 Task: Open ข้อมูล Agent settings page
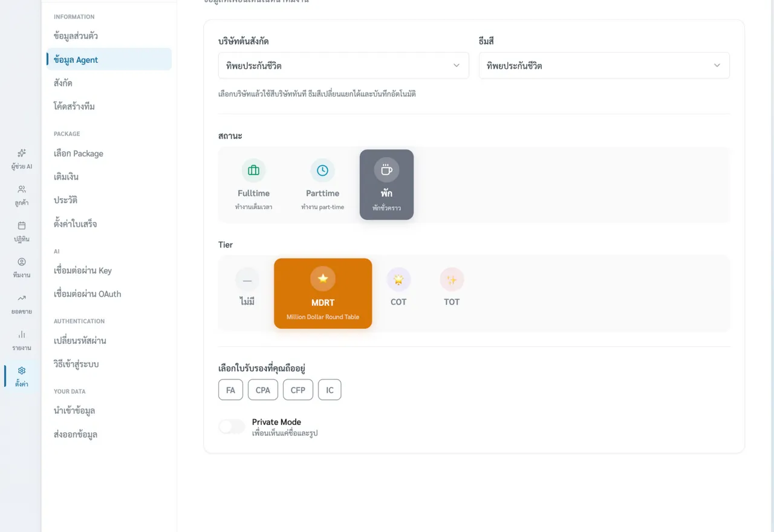click(x=109, y=59)
